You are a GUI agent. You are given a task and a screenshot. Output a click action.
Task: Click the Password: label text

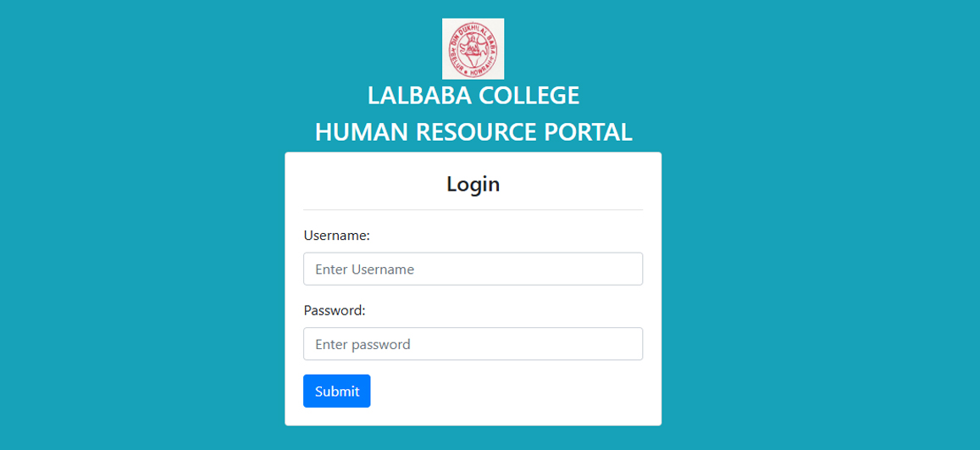click(x=335, y=311)
